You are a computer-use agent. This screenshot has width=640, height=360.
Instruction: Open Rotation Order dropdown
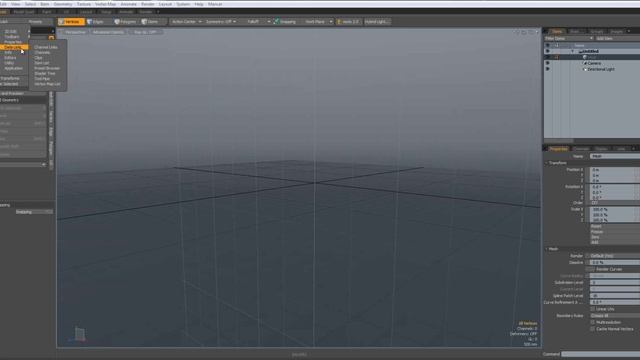coord(615,203)
